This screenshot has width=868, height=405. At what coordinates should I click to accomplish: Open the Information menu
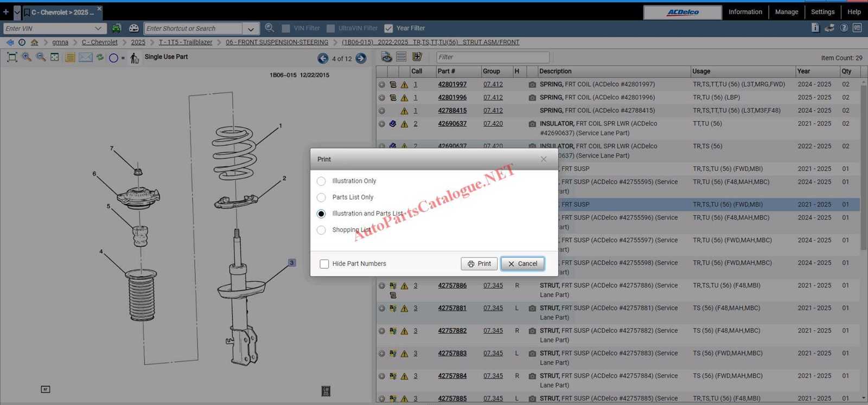pos(745,12)
